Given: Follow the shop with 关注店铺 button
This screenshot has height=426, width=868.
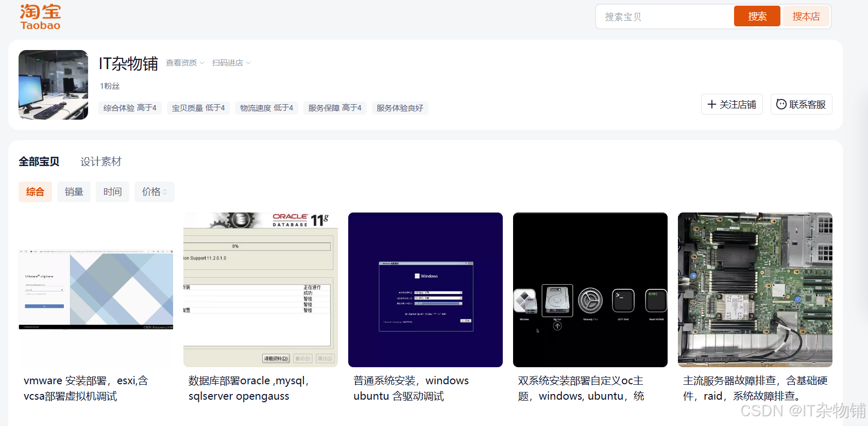Looking at the screenshot, I should pyautogui.click(x=731, y=104).
